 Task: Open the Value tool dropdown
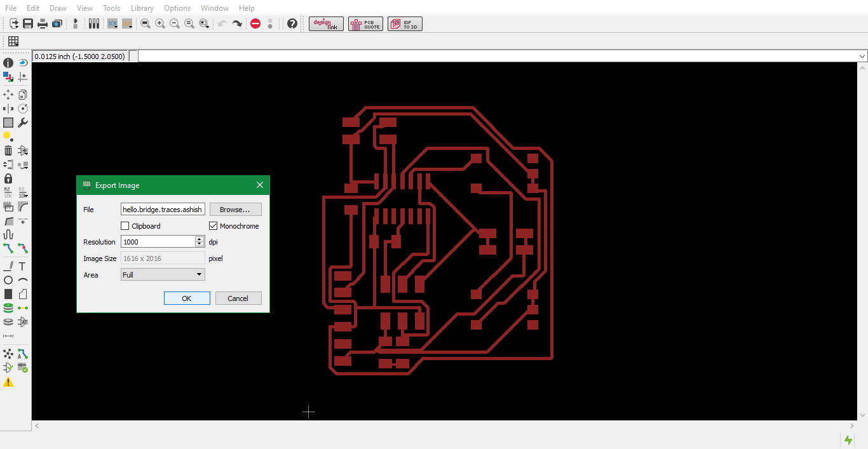point(23,192)
